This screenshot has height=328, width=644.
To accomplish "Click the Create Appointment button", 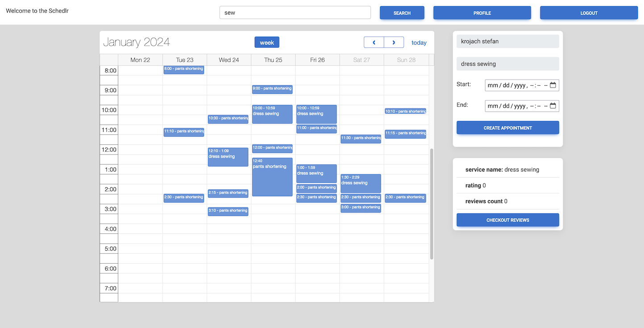I will pyautogui.click(x=507, y=128).
